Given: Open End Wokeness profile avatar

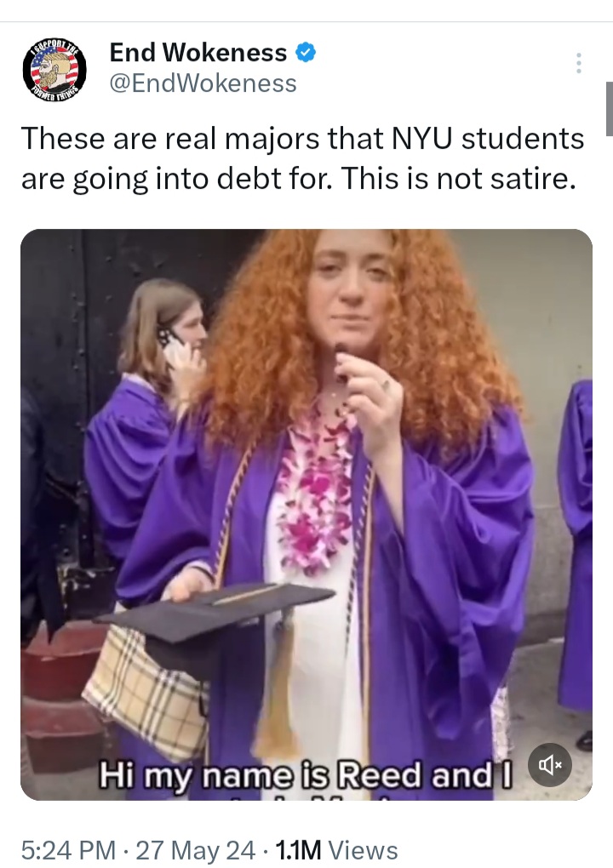Looking at the screenshot, I should point(54,71).
